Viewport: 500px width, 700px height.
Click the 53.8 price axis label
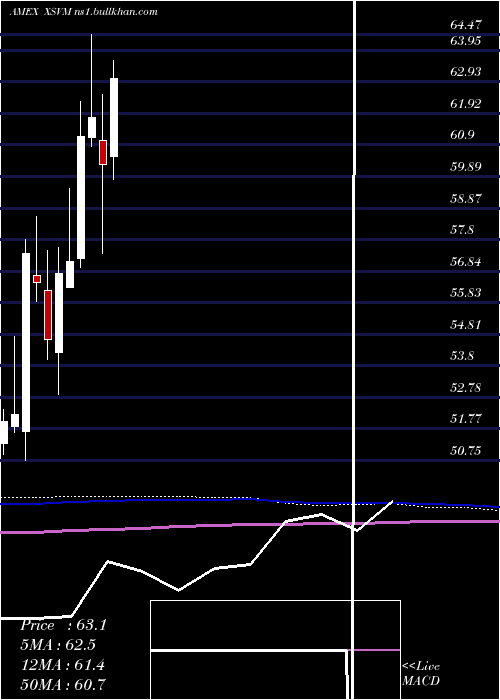click(x=462, y=356)
